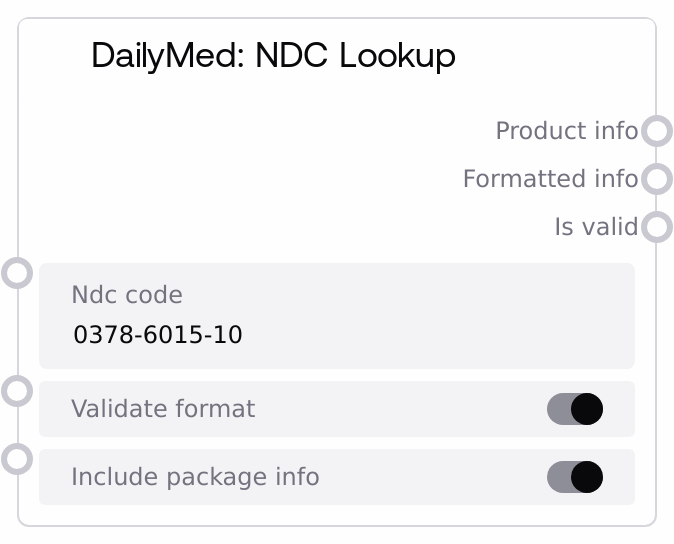The width and height of the screenshot is (674, 544).
Task: Click the Include package info input port
Action: click(17, 458)
